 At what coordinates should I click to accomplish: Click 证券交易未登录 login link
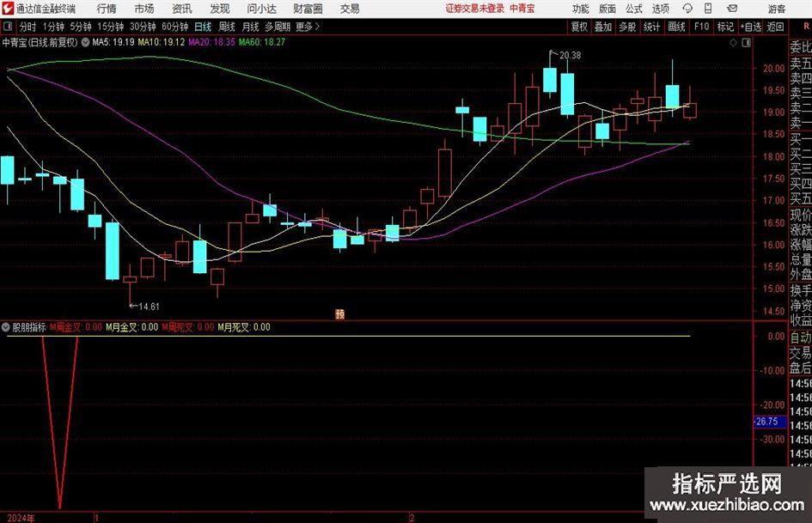(x=474, y=9)
